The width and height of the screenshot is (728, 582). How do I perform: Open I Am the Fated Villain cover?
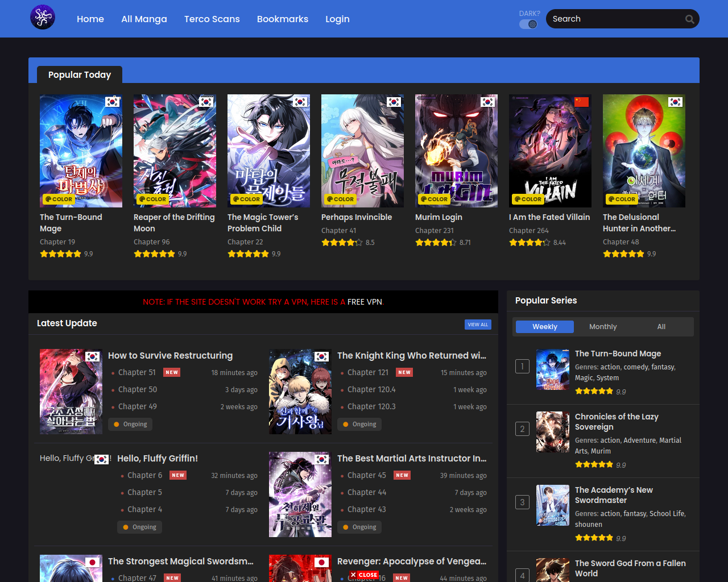coord(550,151)
